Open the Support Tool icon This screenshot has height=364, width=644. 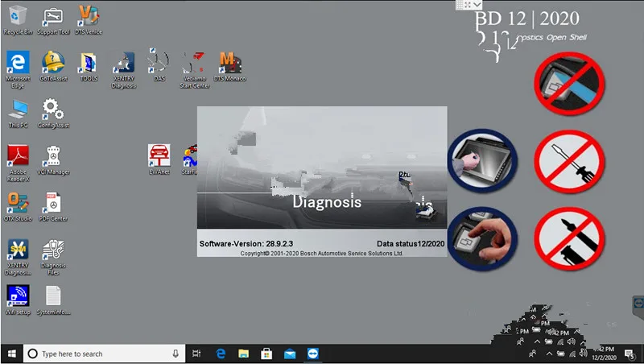(53, 16)
